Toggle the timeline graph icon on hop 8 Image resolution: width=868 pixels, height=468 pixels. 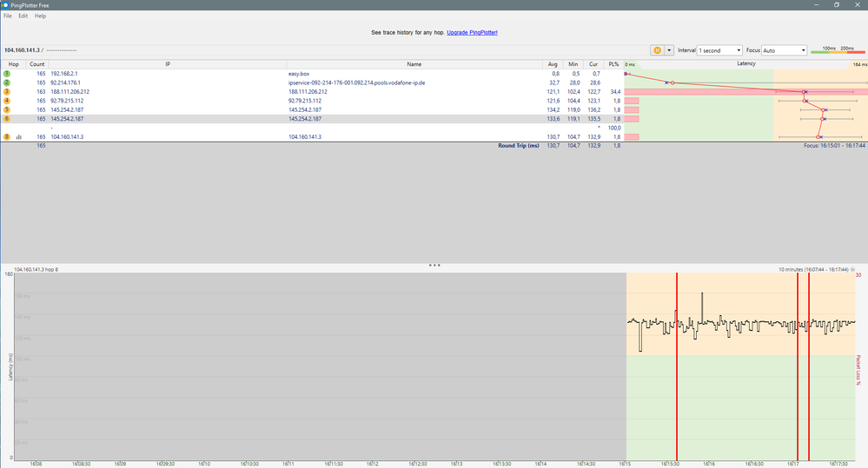(19, 136)
